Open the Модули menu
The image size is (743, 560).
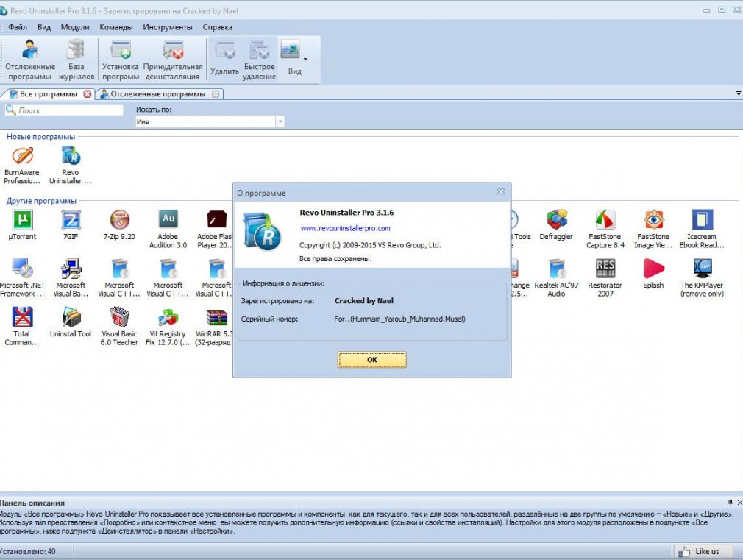(75, 27)
